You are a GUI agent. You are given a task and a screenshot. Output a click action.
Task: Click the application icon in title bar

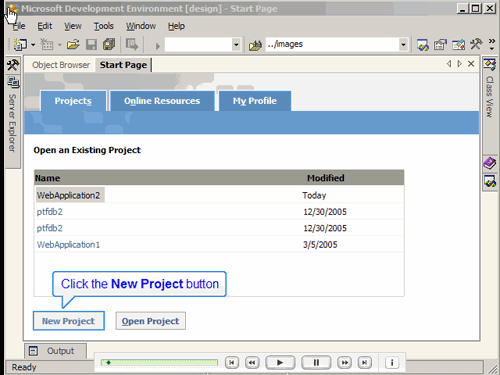[13, 9]
